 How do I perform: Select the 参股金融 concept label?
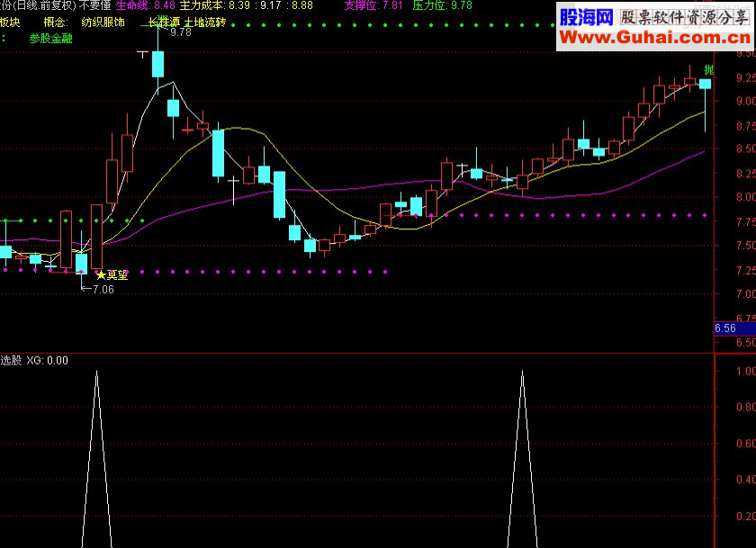tap(50, 38)
